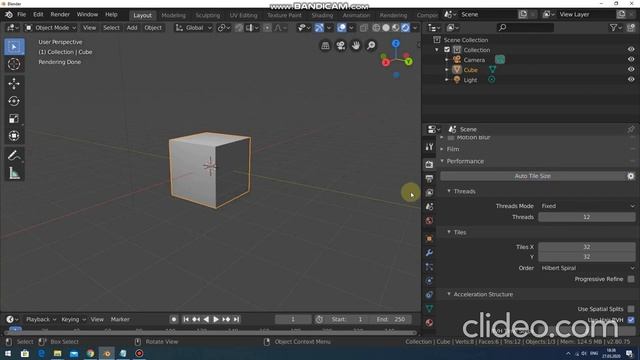This screenshot has width=640, height=360.
Task: Open the Particles properties tab icon
Action: click(429, 267)
